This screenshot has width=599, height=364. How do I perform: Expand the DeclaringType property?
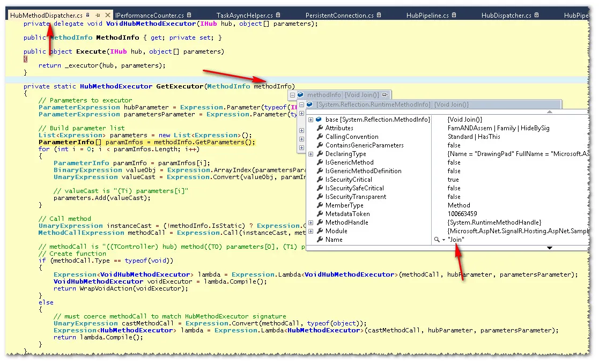311,154
